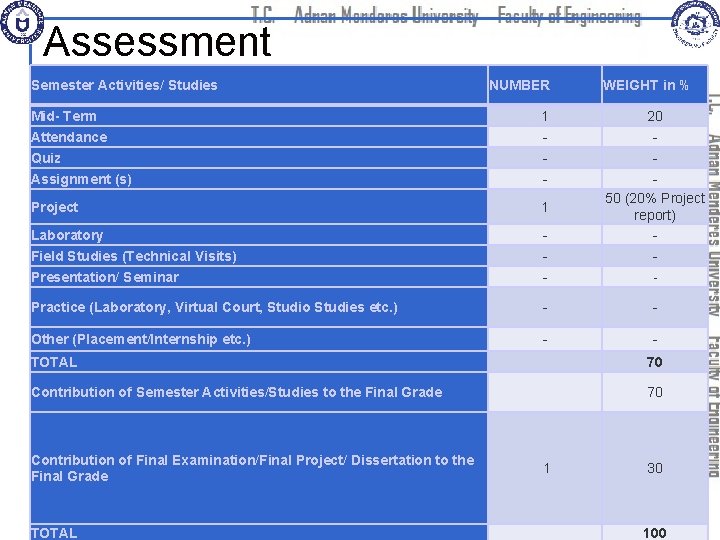Click the header text 'Faculty of Engineering'

click(569, 16)
